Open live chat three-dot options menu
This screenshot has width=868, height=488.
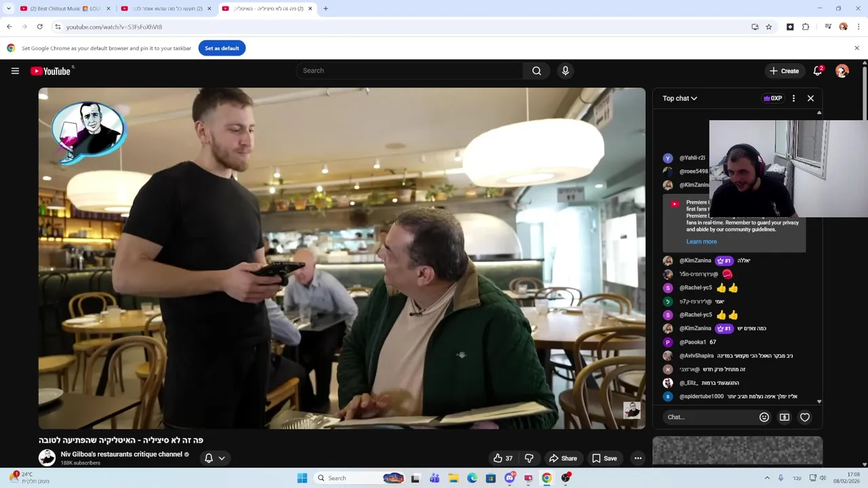tap(793, 98)
